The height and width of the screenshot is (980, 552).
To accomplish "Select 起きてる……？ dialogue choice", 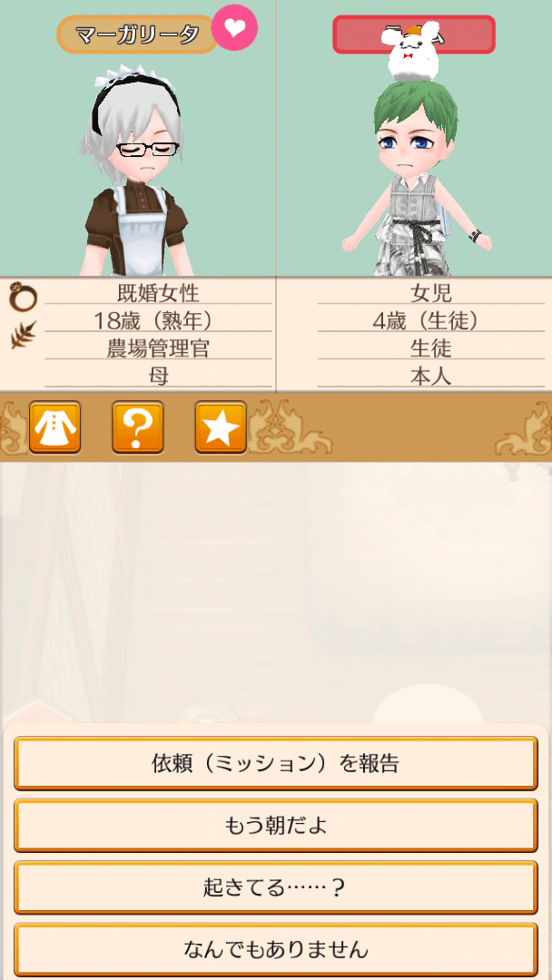I will click(276, 887).
